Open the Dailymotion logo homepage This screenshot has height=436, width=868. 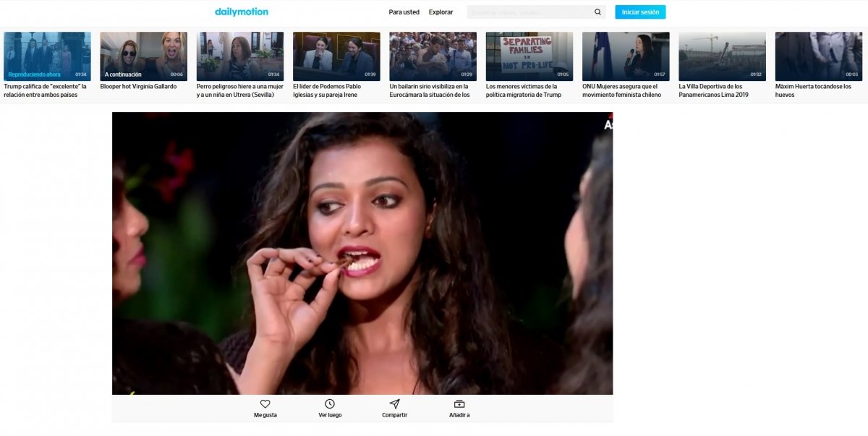tap(242, 12)
